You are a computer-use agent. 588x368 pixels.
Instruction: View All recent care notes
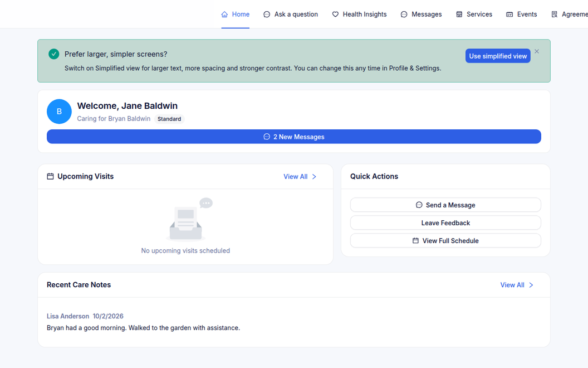517,285
